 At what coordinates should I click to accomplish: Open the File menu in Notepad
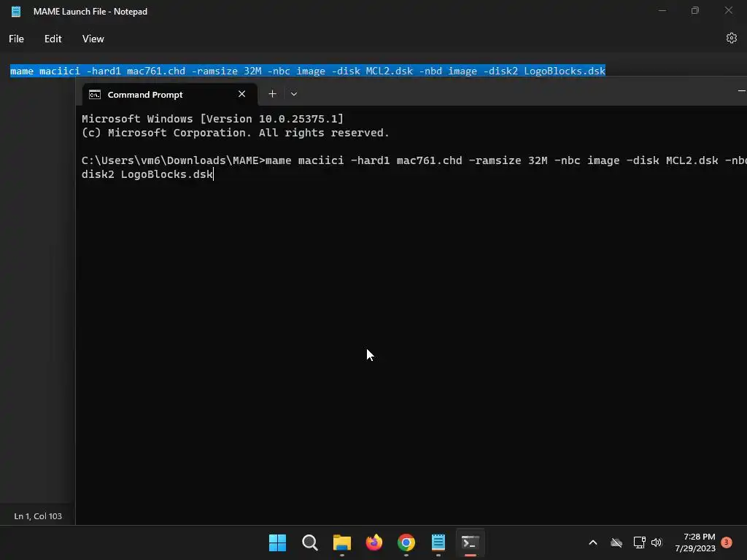pyautogui.click(x=16, y=39)
